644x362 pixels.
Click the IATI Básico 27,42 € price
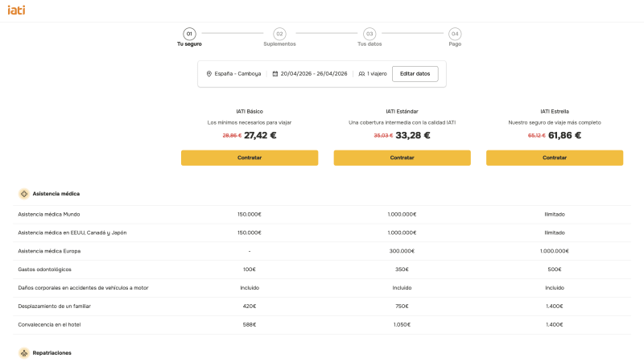point(260,135)
